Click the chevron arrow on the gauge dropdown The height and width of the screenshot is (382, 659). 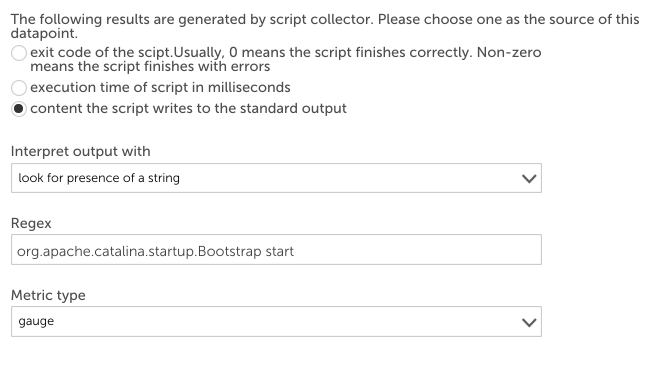pyautogui.click(x=529, y=322)
